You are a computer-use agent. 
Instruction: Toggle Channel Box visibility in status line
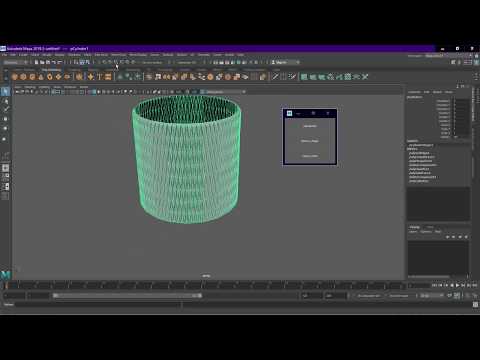(476, 62)
